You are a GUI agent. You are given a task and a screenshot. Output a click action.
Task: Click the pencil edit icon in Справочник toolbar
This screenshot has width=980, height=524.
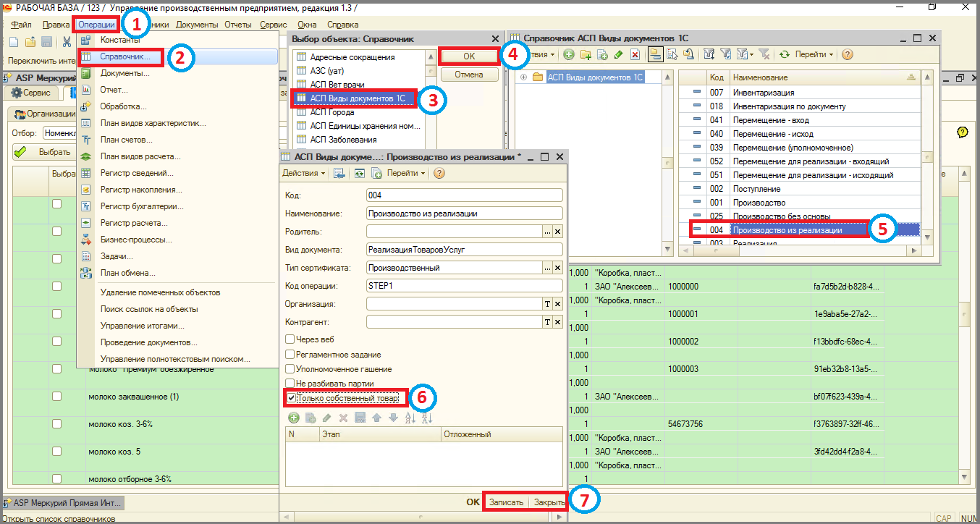618,54
